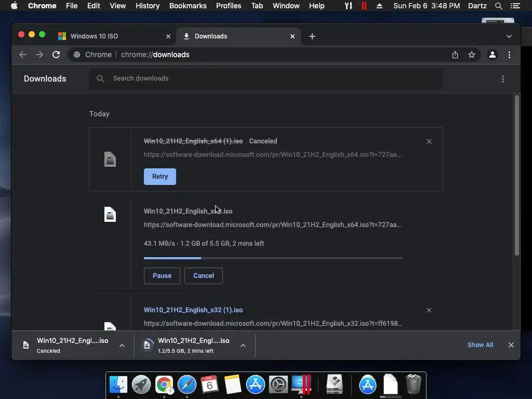
Task: Click file icon in canceled shelf item
Action: [26, 345]
